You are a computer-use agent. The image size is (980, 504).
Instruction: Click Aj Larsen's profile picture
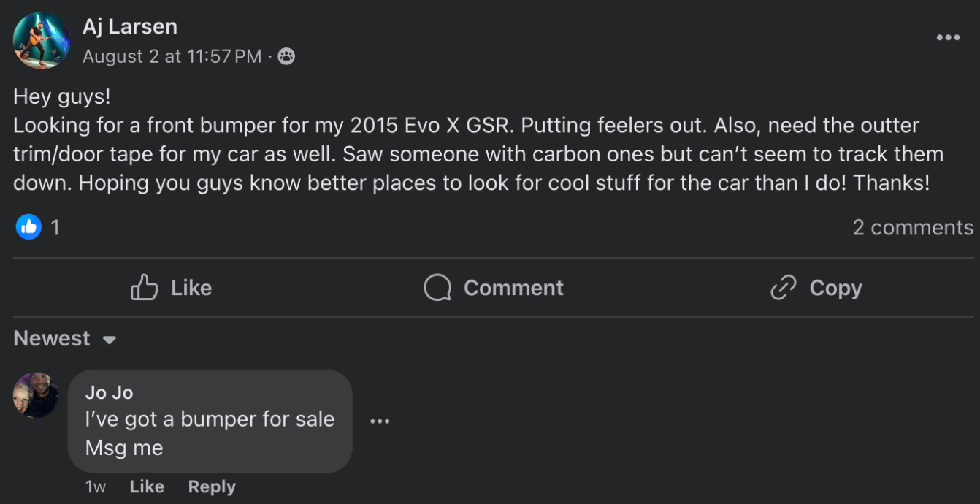42,40
